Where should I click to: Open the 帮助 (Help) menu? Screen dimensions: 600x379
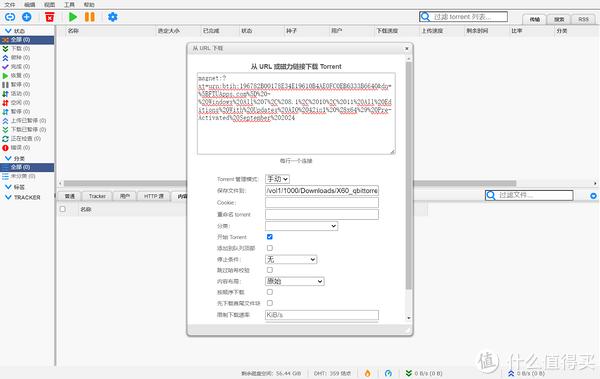click(89, 5)
